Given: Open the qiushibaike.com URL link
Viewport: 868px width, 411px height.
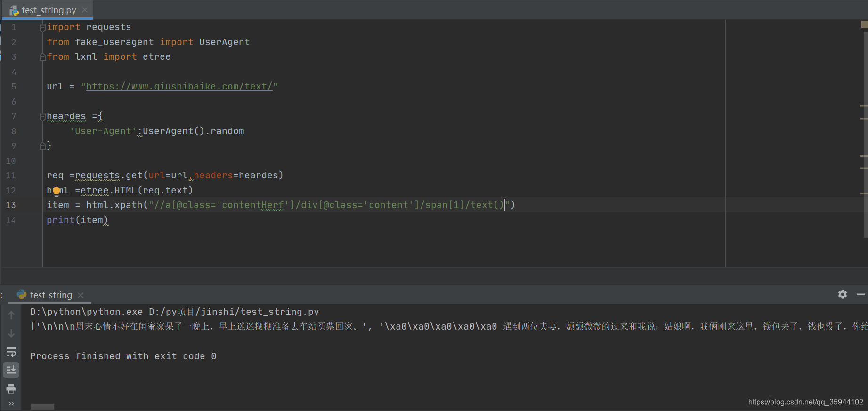Looking at the screenshot, I should [179, 87].
